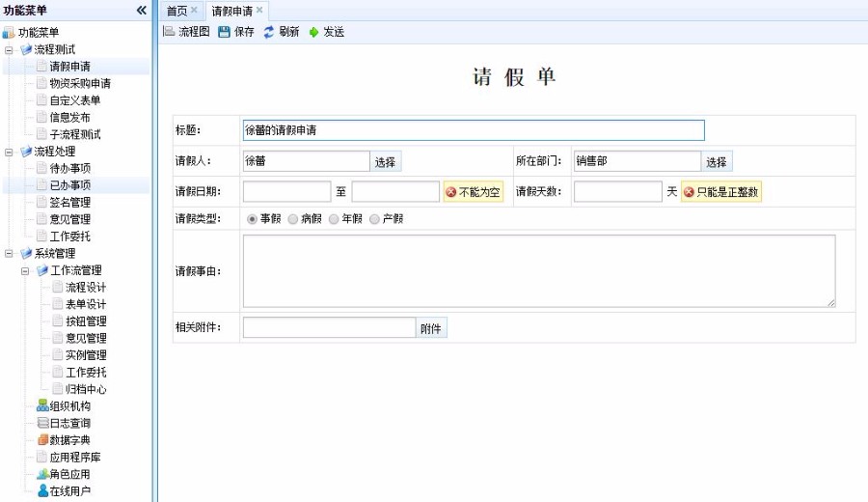This screenshot has height=502, width=868.
Task: Select the 事假 leave type
Action: click(252, 219)
